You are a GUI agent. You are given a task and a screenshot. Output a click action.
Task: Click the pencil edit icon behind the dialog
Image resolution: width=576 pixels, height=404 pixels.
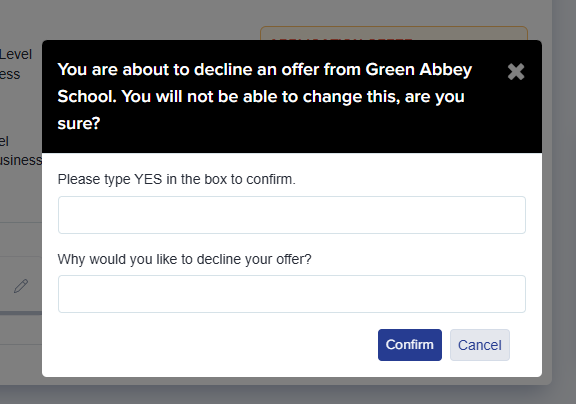tap(21, 286)
